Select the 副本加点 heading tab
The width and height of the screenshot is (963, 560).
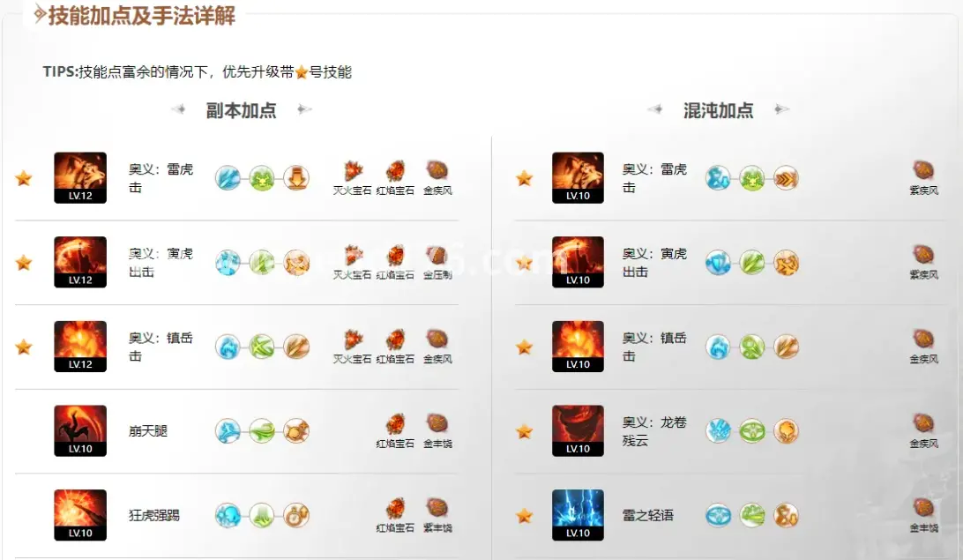242,110
